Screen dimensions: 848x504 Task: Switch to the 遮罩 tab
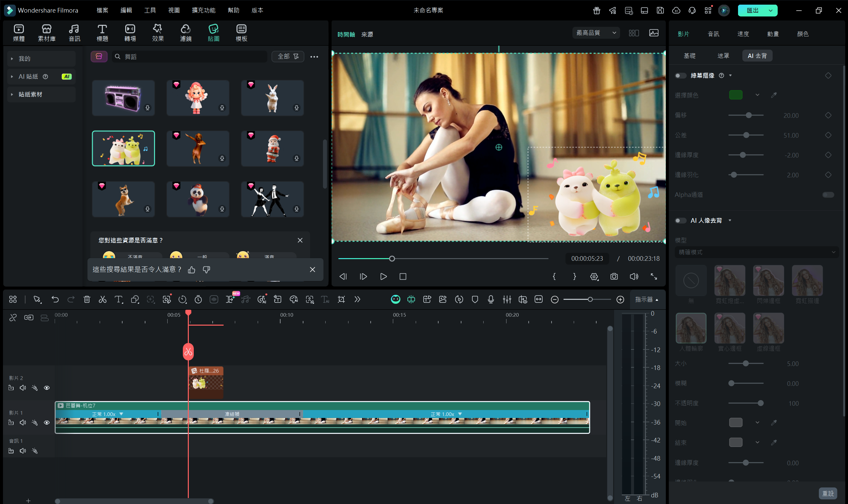pyautogui.click(x=723, y=56)
